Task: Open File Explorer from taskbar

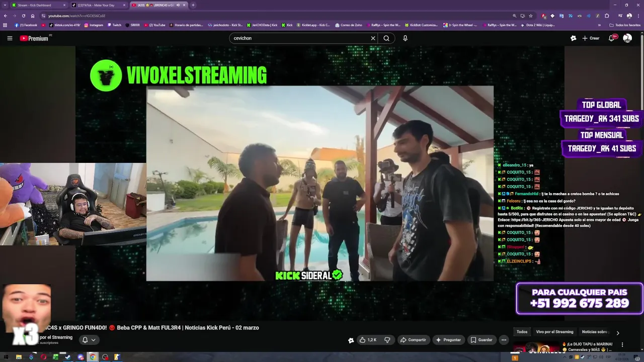Action: click(19, 357)
